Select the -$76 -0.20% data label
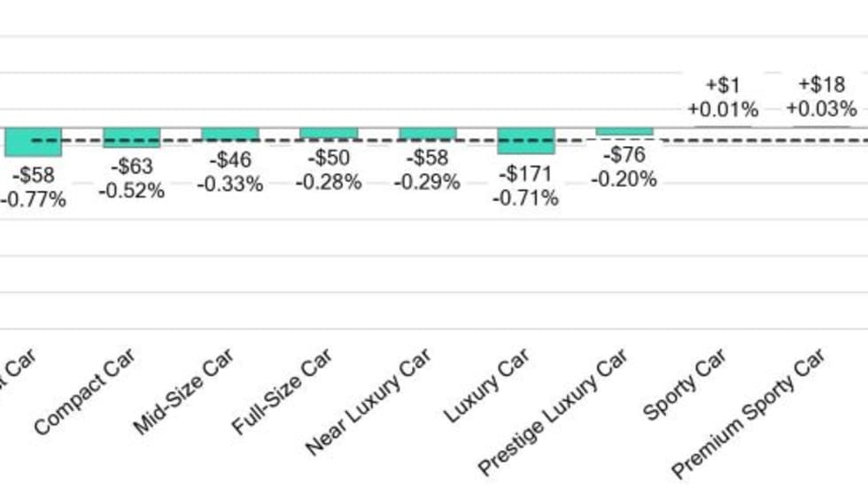The image size is (868, 489). click(x=624, y=167)
